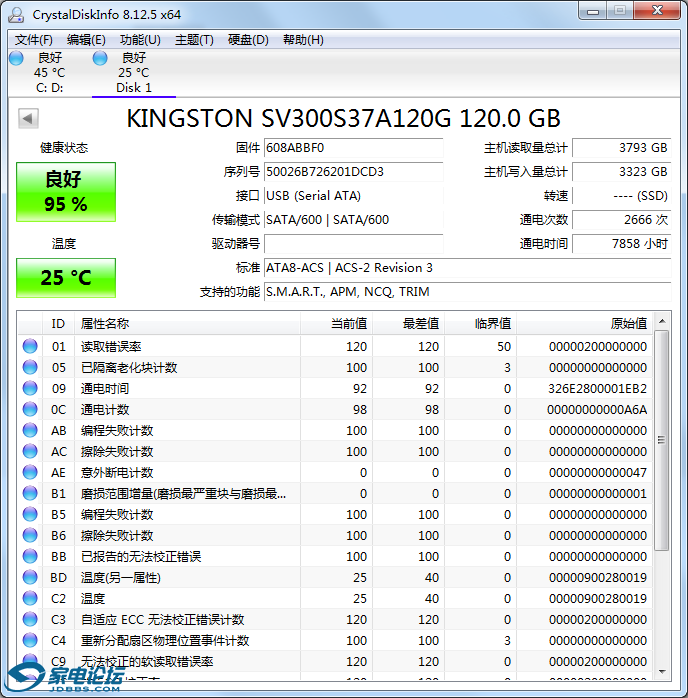Open the 帮助(H) menu
688x698 pixels.
[304, 40]
